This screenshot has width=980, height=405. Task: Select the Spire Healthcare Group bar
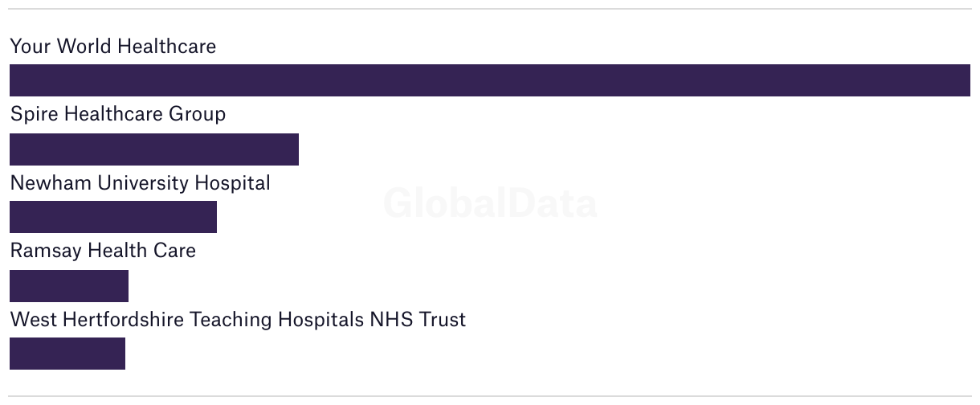point(154,149)
